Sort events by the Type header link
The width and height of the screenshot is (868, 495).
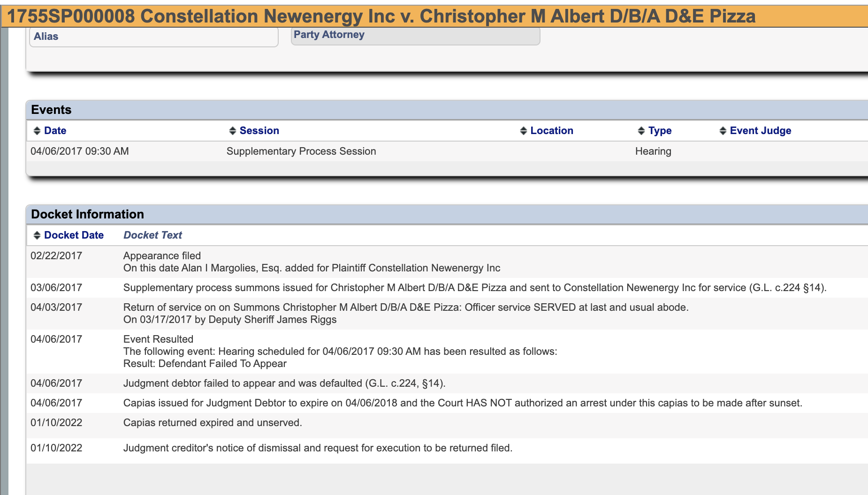point(660,131)
